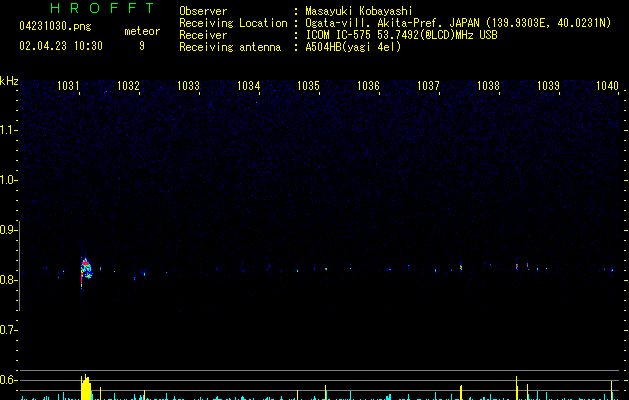This screenshot has width=629, height=400.
Task: Click the 1032 time axis marker
Action: click(128, 86)
